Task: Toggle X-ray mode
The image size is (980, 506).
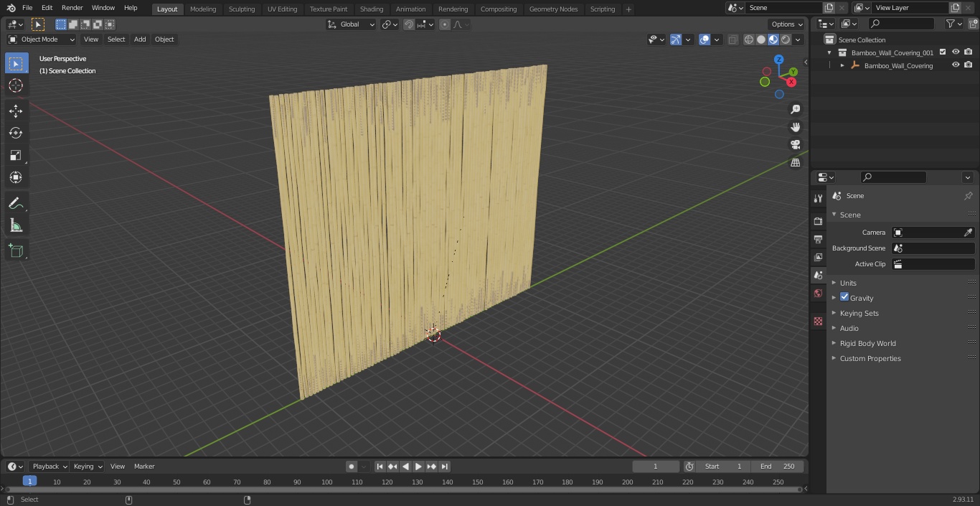Action: pos(732,39)
